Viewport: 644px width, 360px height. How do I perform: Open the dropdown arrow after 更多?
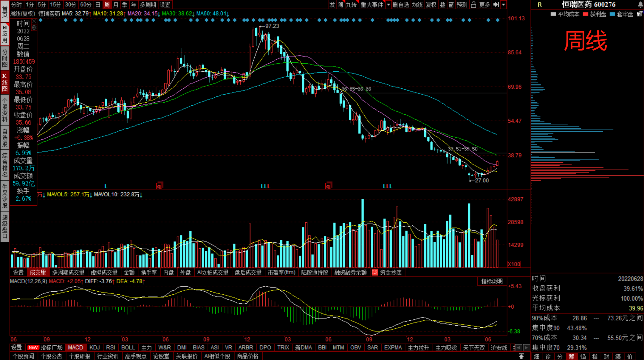(x=504, y=4)
